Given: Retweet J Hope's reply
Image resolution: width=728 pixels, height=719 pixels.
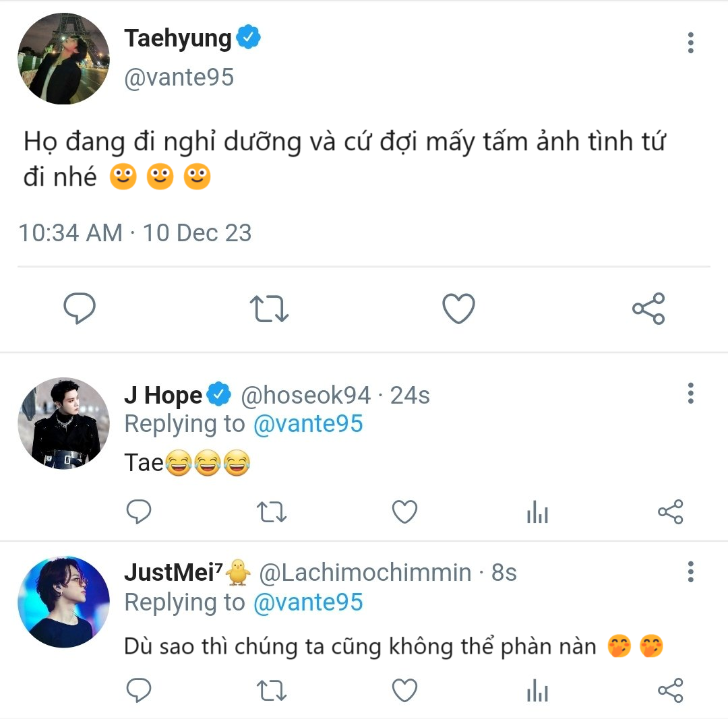Looking at the screenshot, I should pos(272,512).
